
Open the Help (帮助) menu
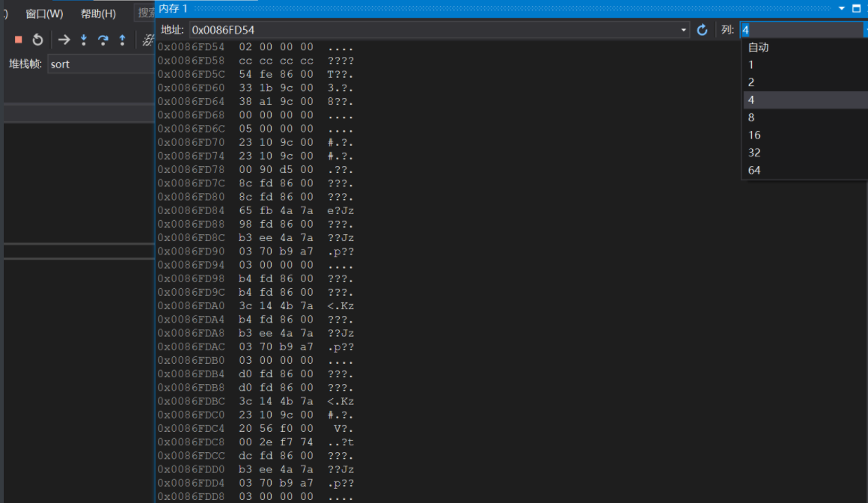(98, 14)
